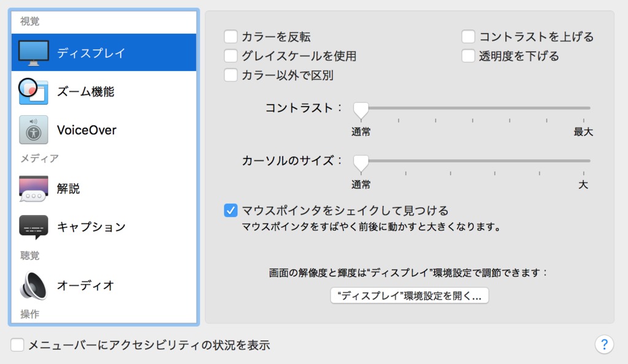Screen dimensions: 628x364
Task: Click 通常 label under contrast slider
Action: [x=361, y=132]
